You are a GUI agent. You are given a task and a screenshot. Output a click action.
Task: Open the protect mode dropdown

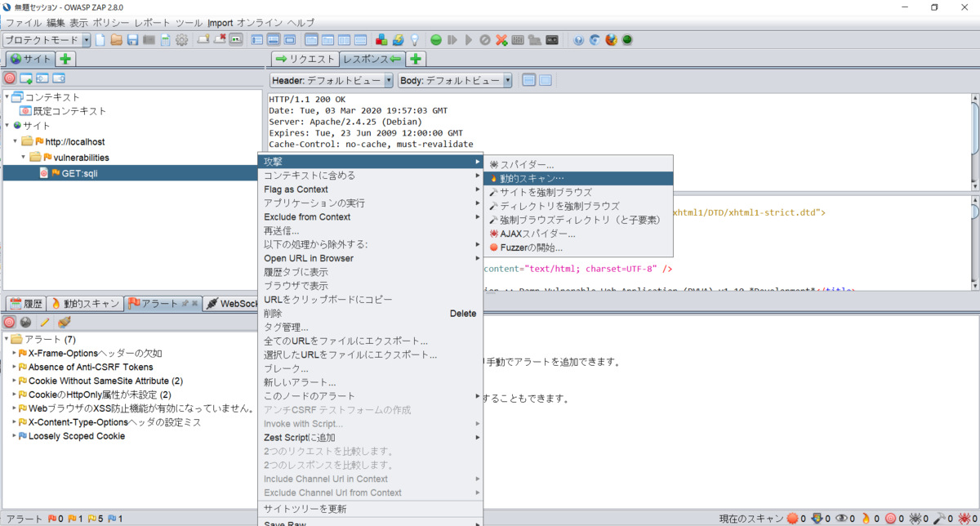[47, 39]
